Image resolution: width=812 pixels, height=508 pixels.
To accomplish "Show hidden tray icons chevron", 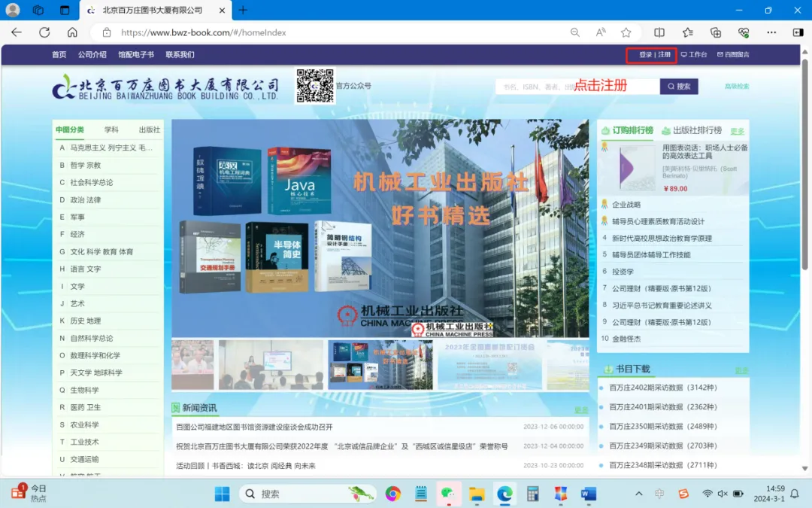I will 638,494.
